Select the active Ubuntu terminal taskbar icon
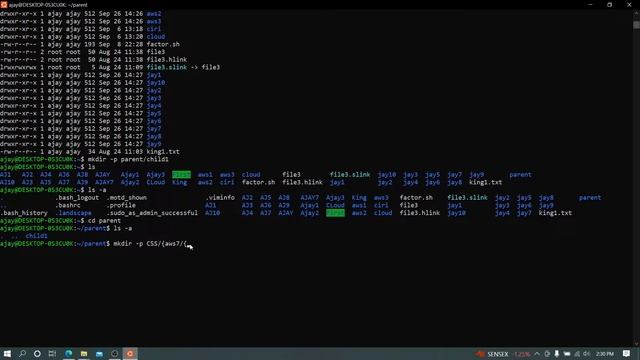This screenshot has height=360, width=640. pos(130,353)
